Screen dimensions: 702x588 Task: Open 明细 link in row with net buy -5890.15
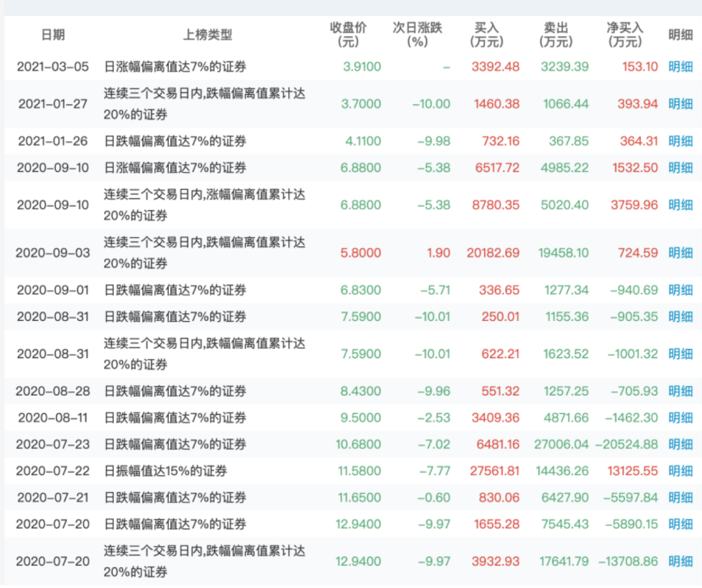click(x=681, y=524)
